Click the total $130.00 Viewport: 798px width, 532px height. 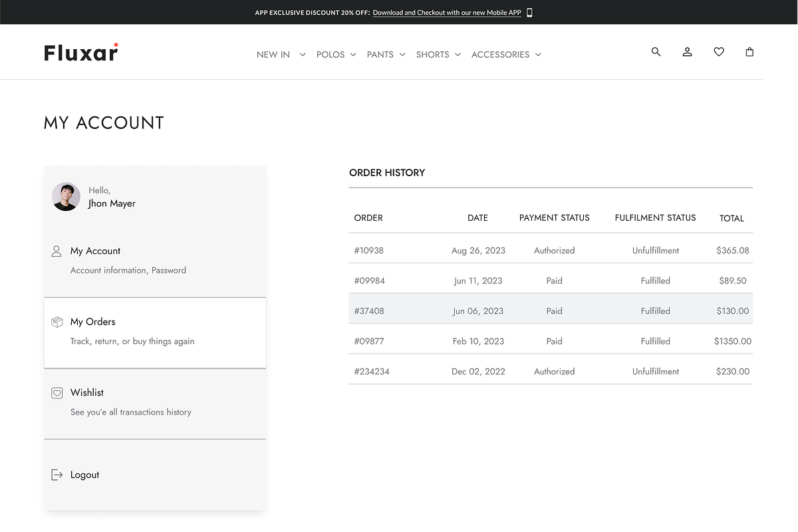point(733,311)
